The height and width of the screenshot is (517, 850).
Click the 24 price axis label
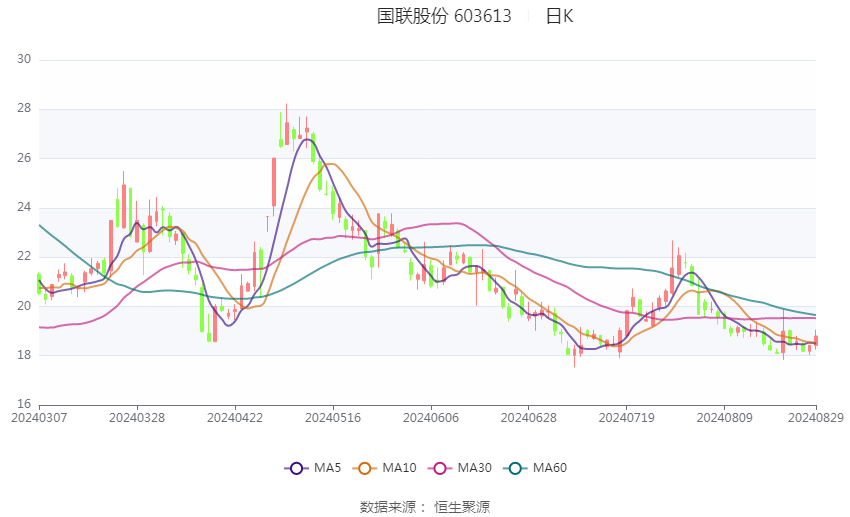pyautogui.click(x=24, y=208)
